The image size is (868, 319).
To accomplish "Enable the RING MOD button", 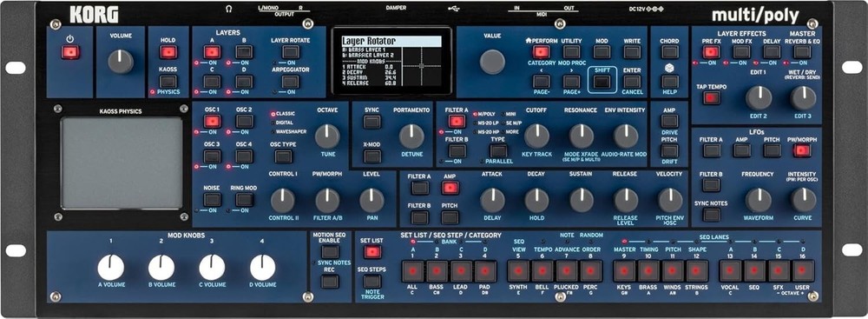I will coord(244,200).
